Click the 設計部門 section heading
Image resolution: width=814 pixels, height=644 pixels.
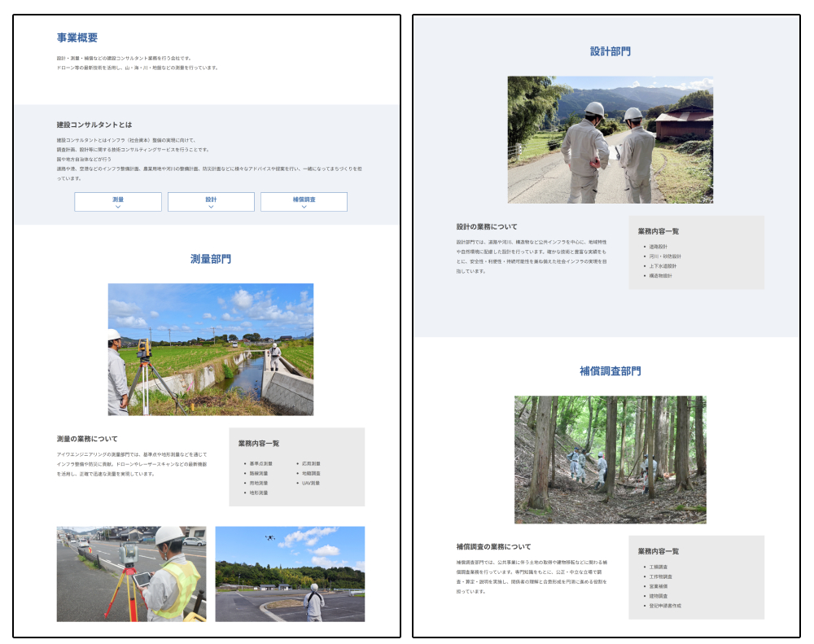point(610,51)
